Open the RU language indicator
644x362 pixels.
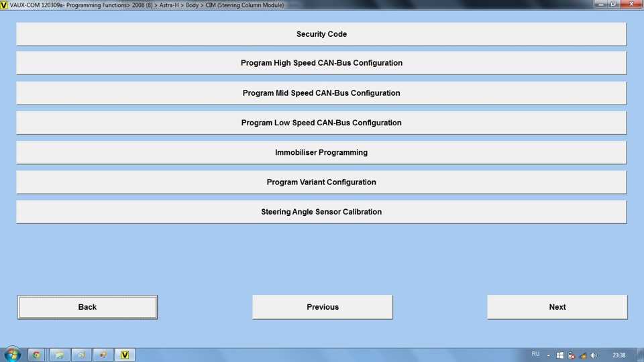coord(535,355)
